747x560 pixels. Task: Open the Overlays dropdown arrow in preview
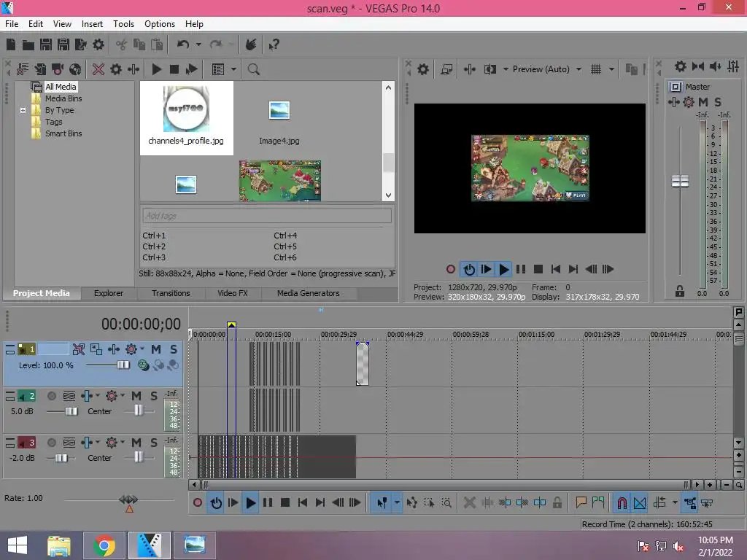(x=611, y=69)
